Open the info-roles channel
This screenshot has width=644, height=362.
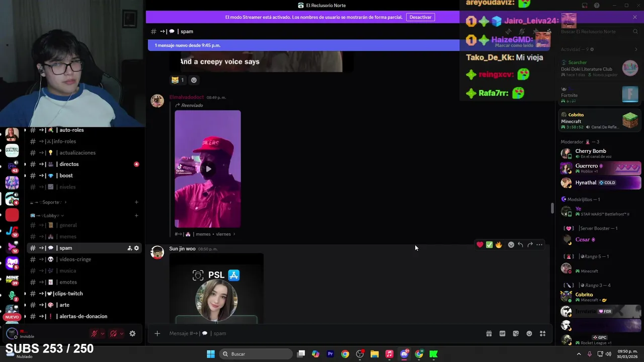pos(84,141)
